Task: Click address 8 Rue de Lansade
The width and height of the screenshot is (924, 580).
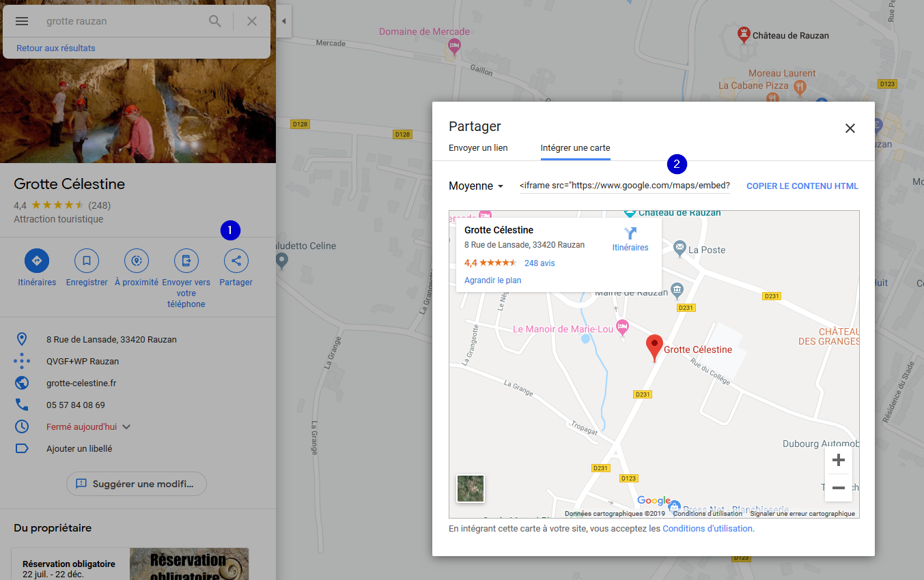Action: click(111, 339)
